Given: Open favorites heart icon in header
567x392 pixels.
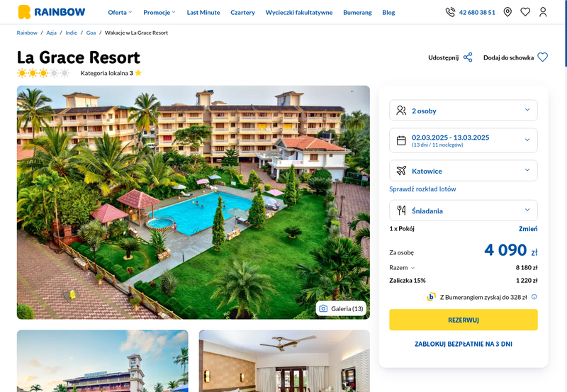Looking at the screenshot, I should [525, 12].
